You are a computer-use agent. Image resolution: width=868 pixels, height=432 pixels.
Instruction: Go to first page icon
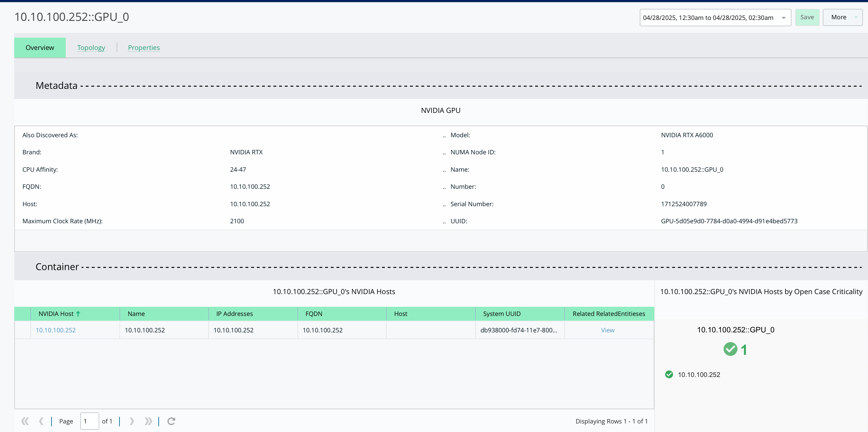pyautogui.click(x=25, y=421)
